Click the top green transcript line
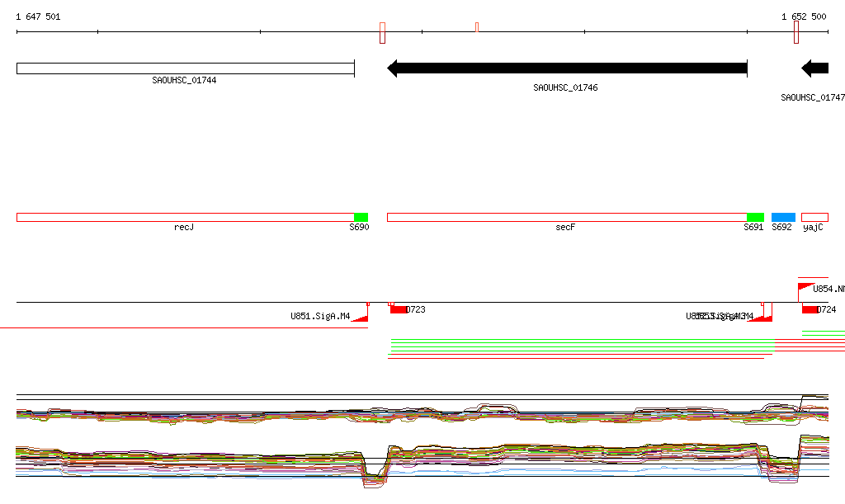845x504 pixels. coord(582,340)
